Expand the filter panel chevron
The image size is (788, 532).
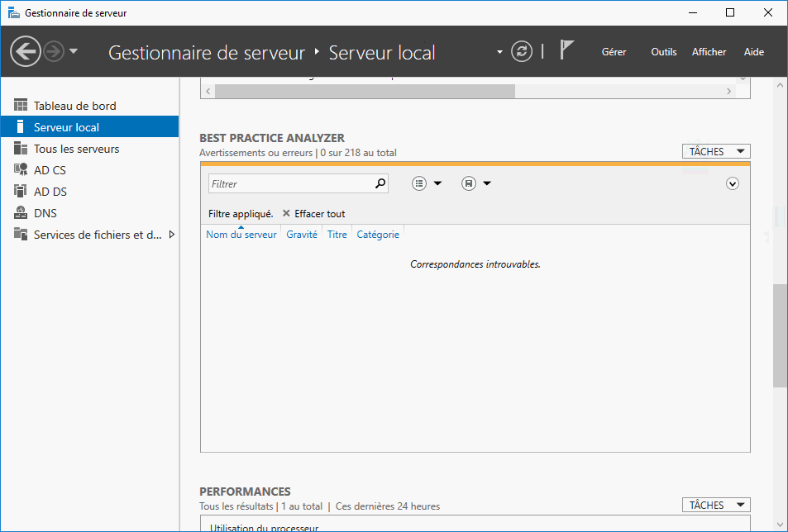732,183
